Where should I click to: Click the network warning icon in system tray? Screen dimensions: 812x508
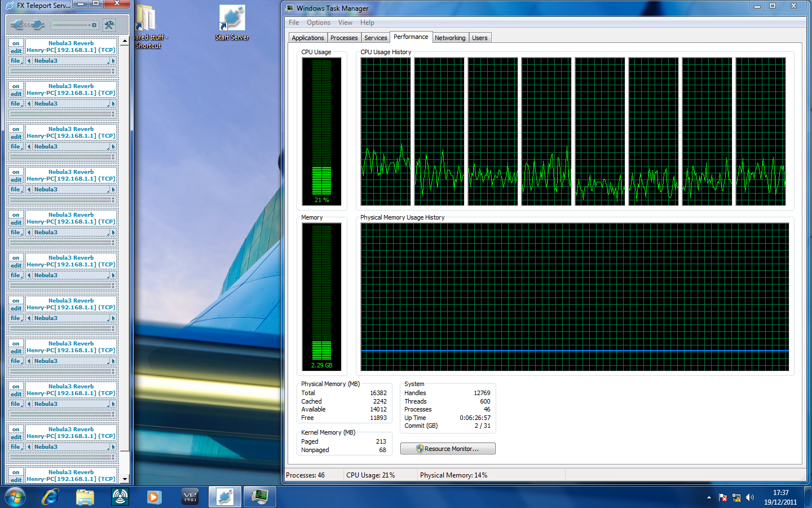[736, 497]
